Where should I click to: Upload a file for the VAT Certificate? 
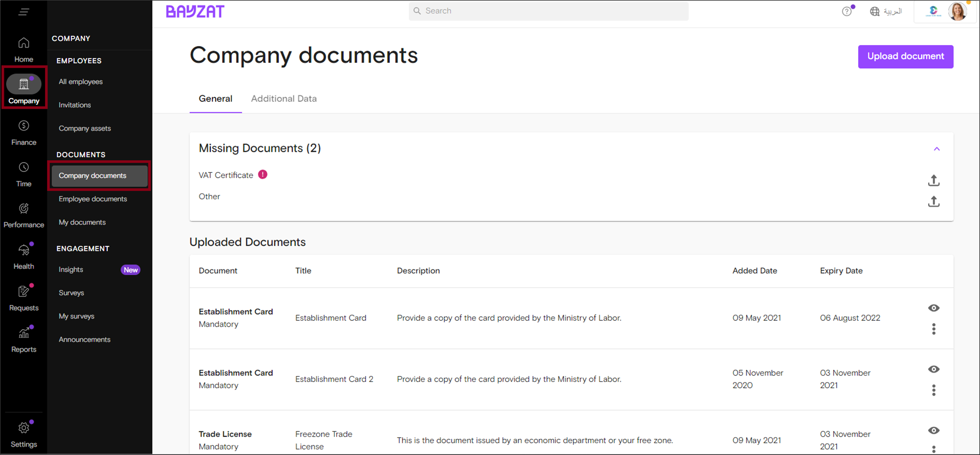(933, 180)
